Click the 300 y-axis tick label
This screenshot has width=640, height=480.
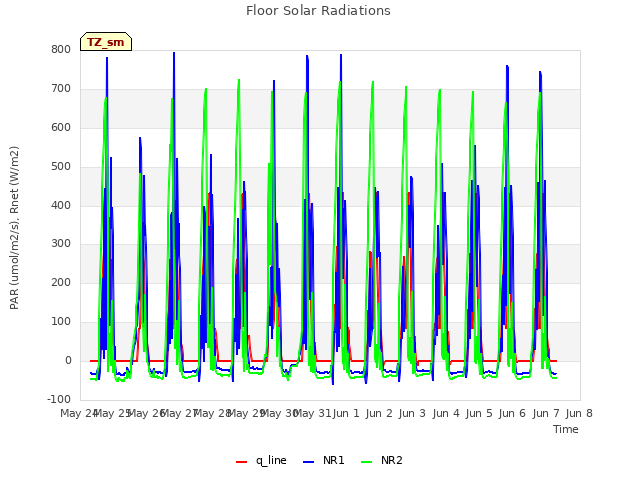(61, 244)
